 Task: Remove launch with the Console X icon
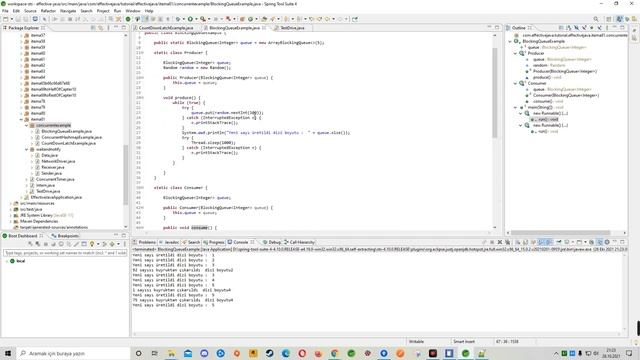pyautogui.click(x=500, y=242)
